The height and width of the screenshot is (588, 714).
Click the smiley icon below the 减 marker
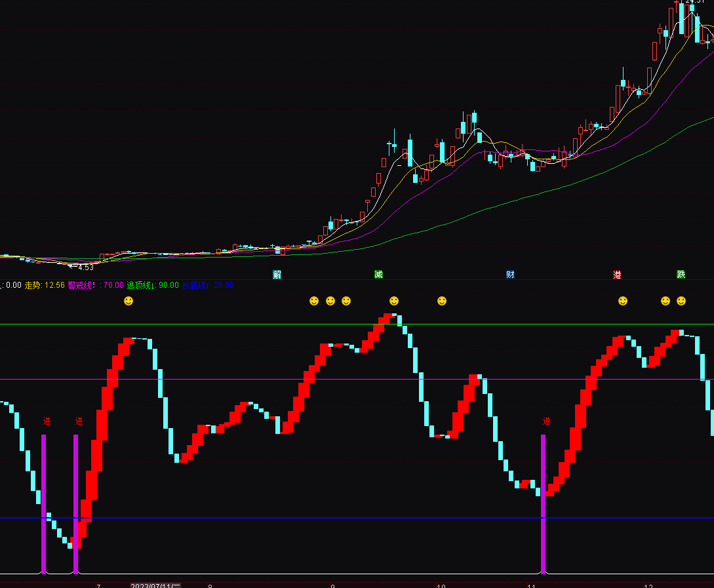394,301
